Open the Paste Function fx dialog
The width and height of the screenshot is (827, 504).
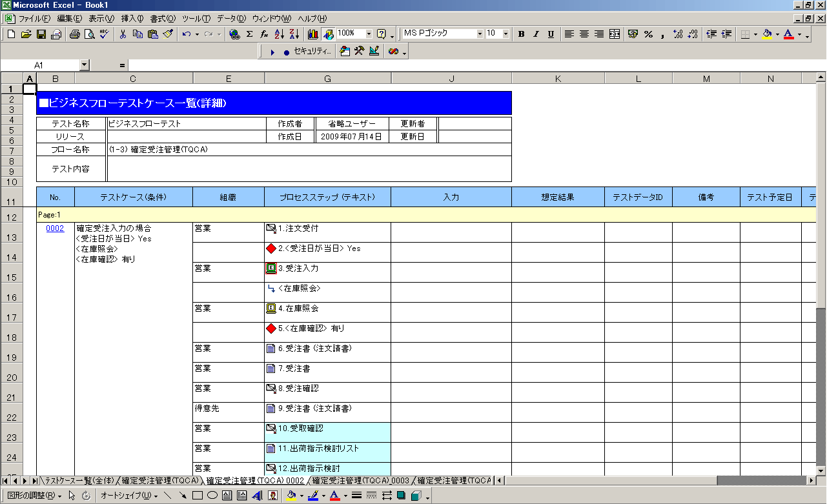[x=264, y=34]
